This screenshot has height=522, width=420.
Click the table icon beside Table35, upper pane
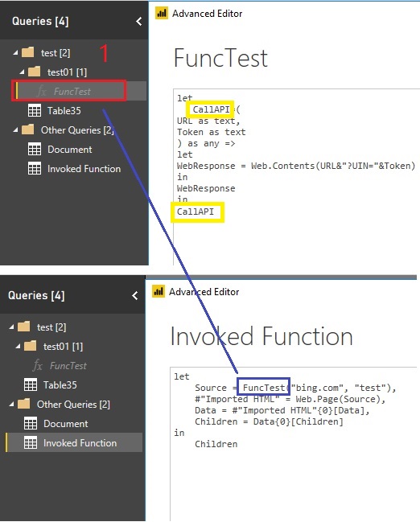tap(35, 110)
